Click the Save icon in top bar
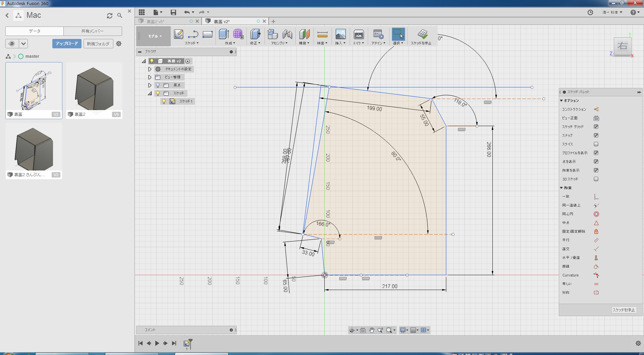 tap(173, 12)
